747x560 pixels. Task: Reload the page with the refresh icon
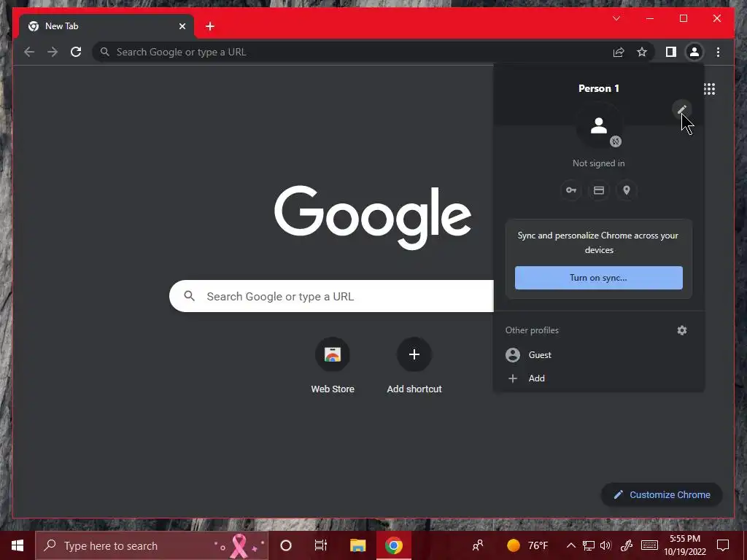[x=76, y=52]
